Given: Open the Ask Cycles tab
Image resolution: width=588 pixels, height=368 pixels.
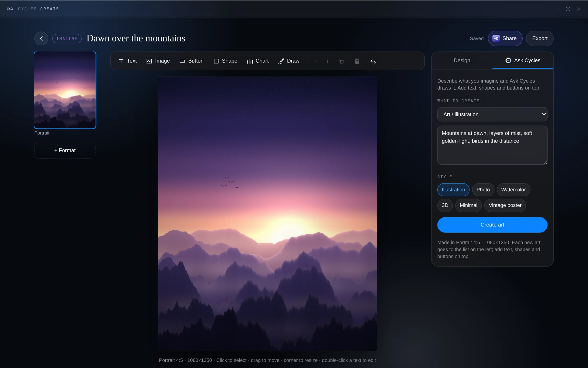Looking at the screenshot, I should click(523, 60).
